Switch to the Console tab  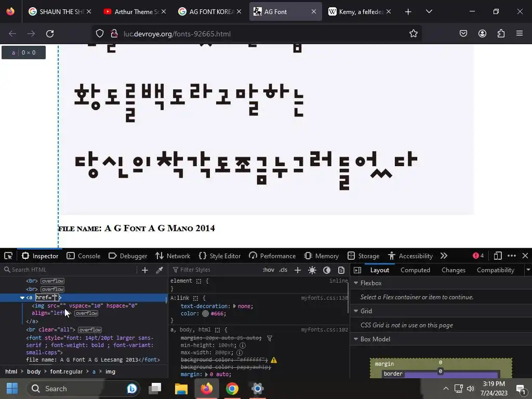(84, 256)
